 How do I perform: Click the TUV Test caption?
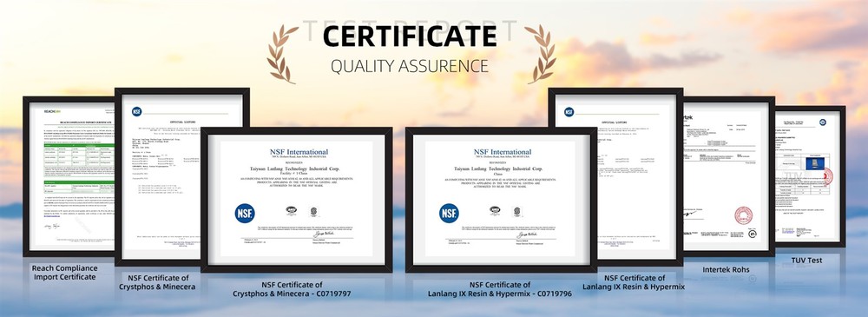(x=807, y=260)
